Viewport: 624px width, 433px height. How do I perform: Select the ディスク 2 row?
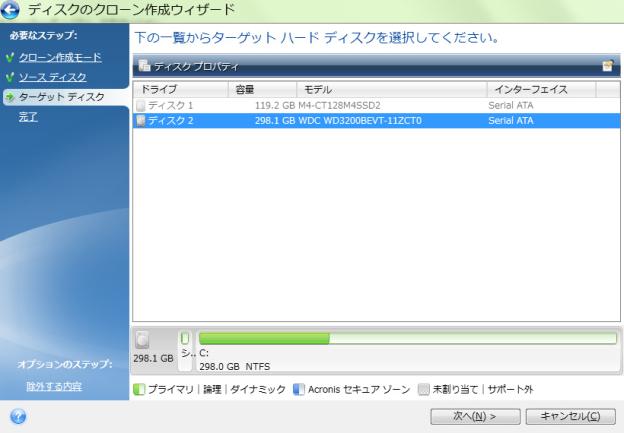coord(376,121)
